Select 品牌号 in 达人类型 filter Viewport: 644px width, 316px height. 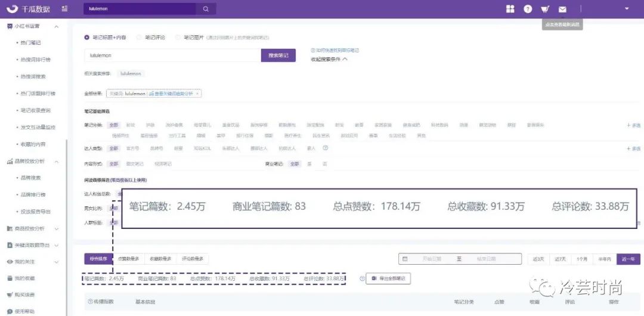[x=156, y=148]
